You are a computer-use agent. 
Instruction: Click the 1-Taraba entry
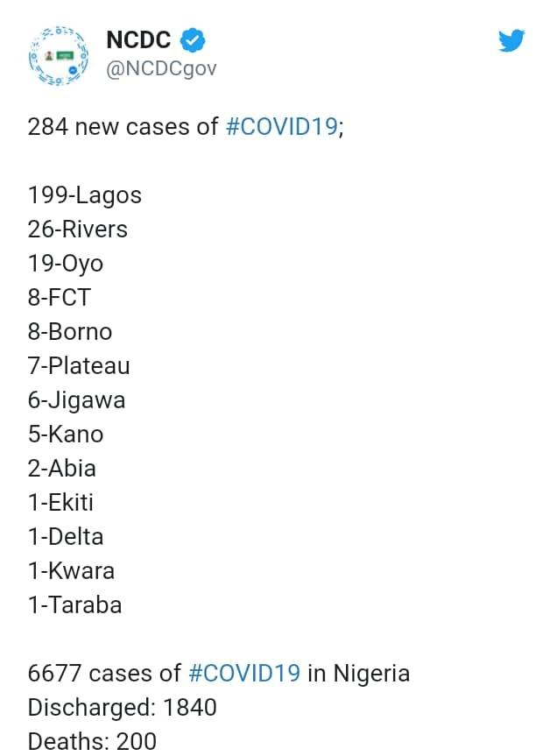point(74,604)
